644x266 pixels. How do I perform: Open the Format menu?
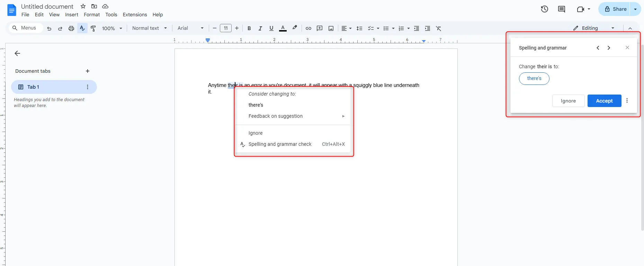point(92,15)
